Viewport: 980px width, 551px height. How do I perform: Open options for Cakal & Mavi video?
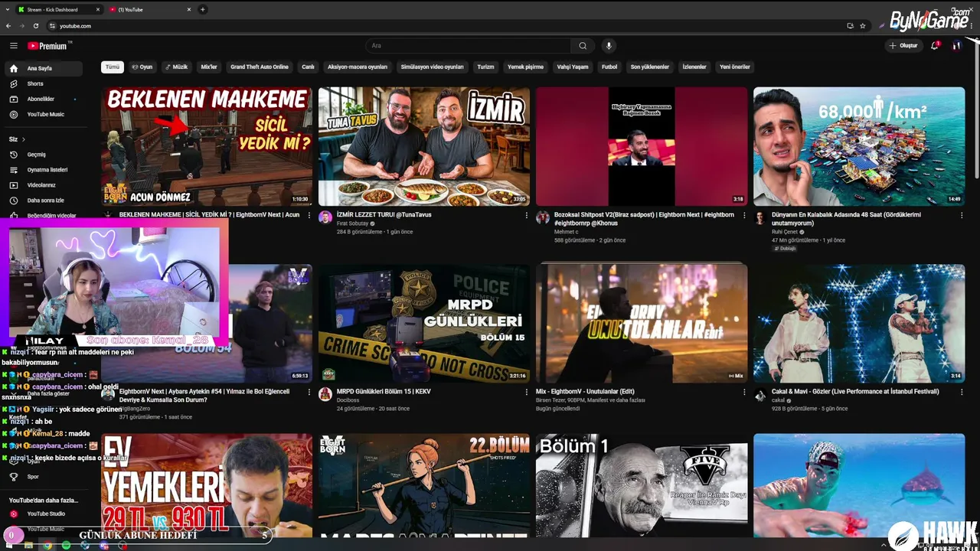(962, 392)
